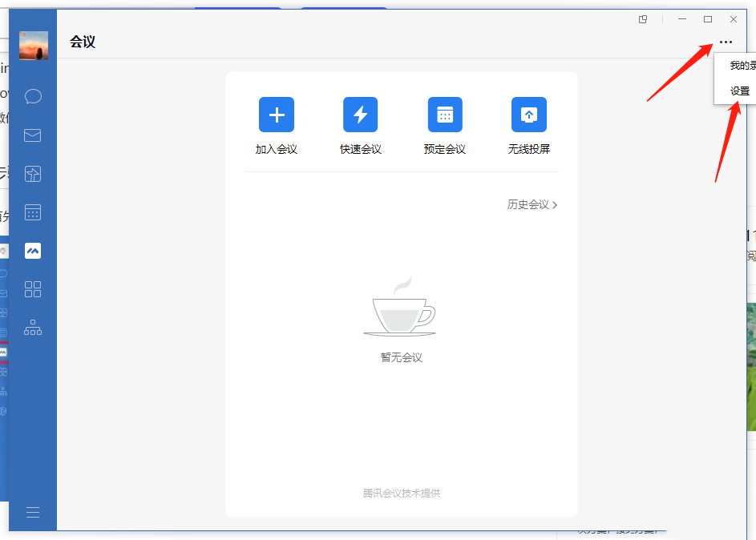
Task: Click the profile avatar picture
Action: [x=33, y=46]
